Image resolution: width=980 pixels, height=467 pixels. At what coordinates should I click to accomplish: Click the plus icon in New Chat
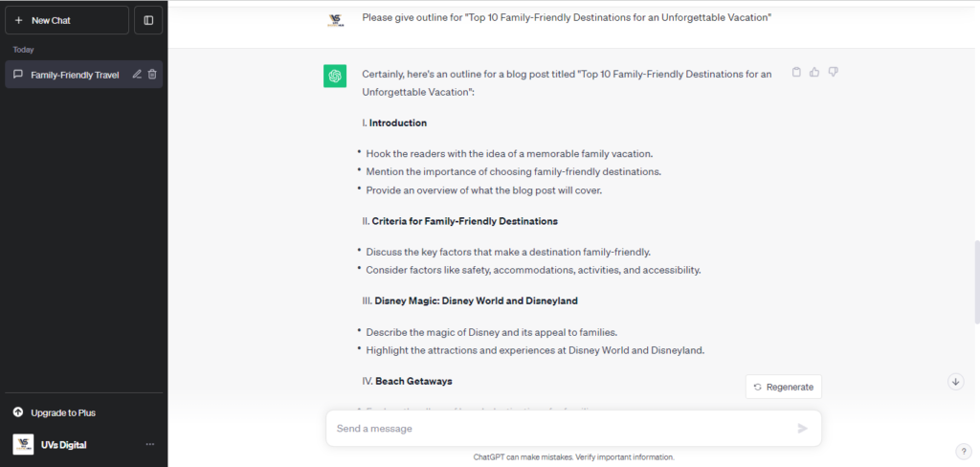pos(18,20)
